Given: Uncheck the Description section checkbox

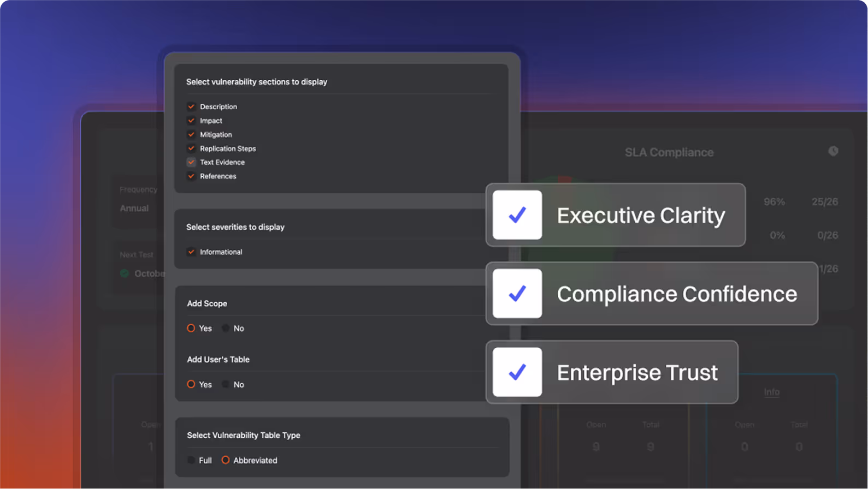Looking at the screenshot, I should point(191,106).
